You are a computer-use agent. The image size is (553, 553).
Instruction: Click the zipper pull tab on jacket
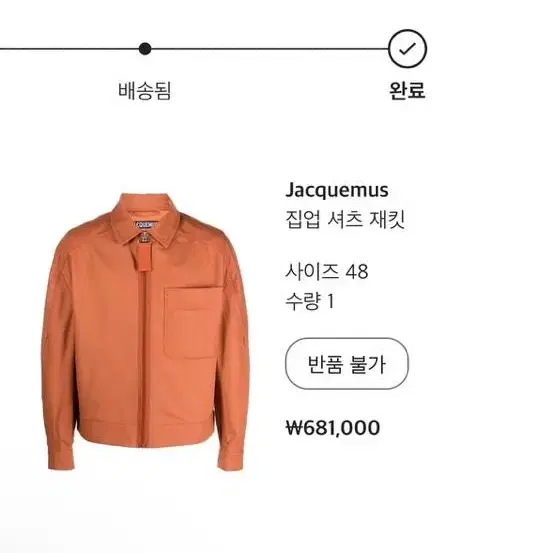coord(145,257)
